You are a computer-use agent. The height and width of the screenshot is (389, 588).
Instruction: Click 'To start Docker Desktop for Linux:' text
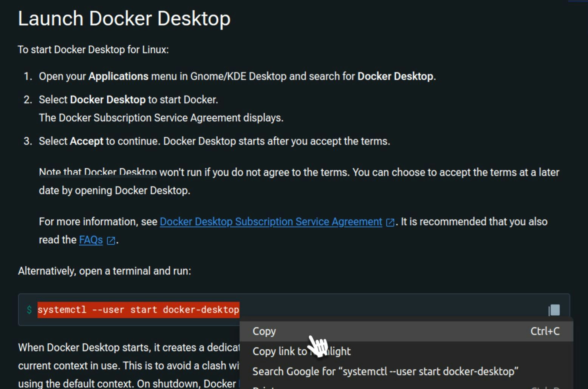pyautogui.click(x=93, y=49)
